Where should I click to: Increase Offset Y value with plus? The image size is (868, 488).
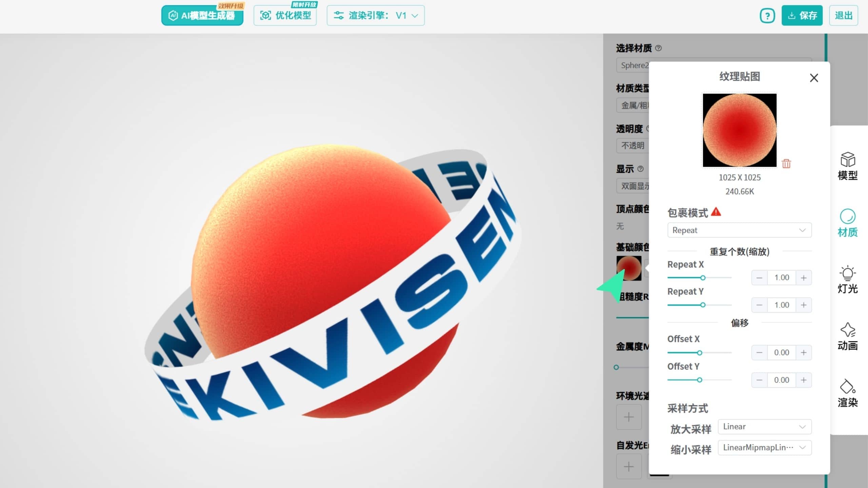[804, 380]
